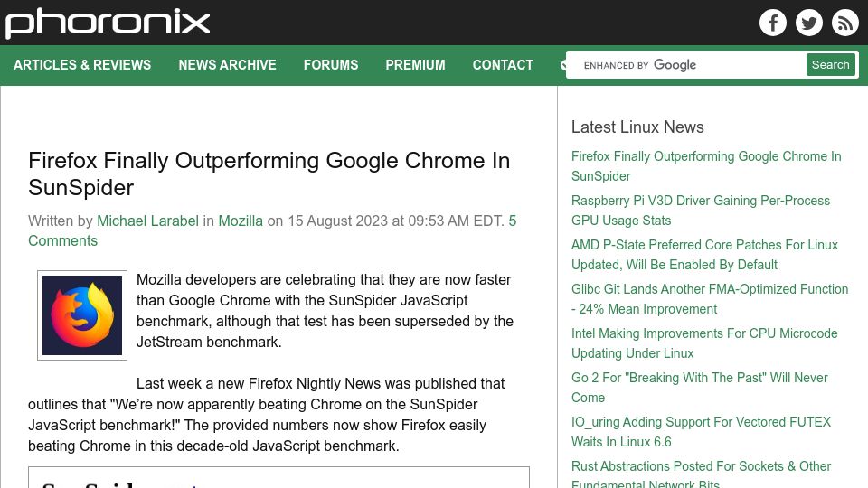868x488 pixels.
Task: Open author Michael Larabel link
Action: coord(147,221)
